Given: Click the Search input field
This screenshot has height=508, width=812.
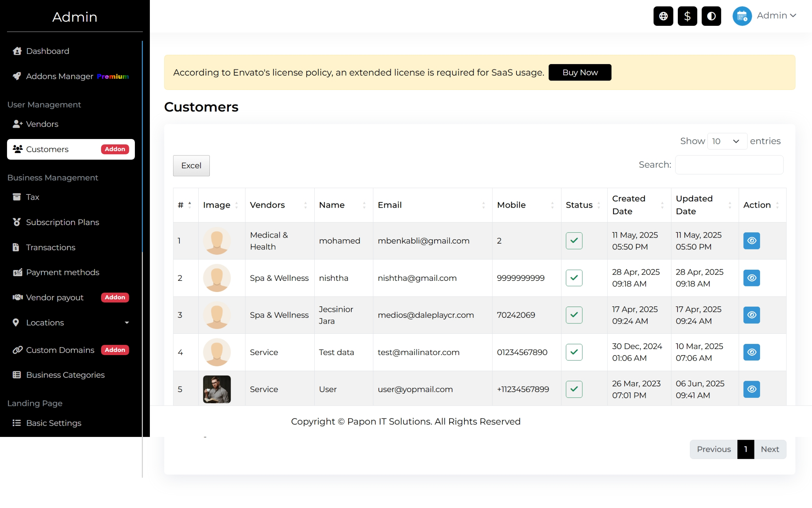Looking at the screenshot, I should (729, 165).
